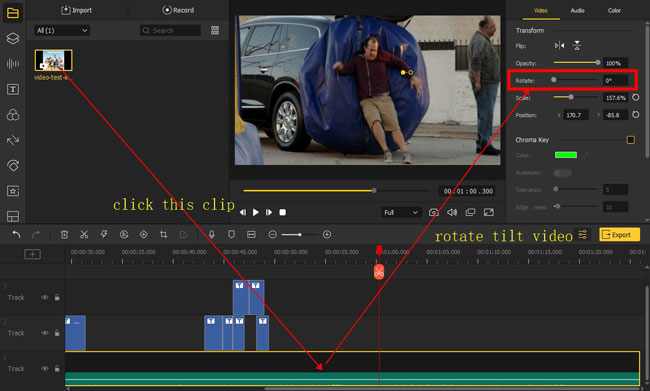The height and width of the screenshot is (391, 650).
Task: Enable the Chroma Key checkbox
Action: coord(631,140)
